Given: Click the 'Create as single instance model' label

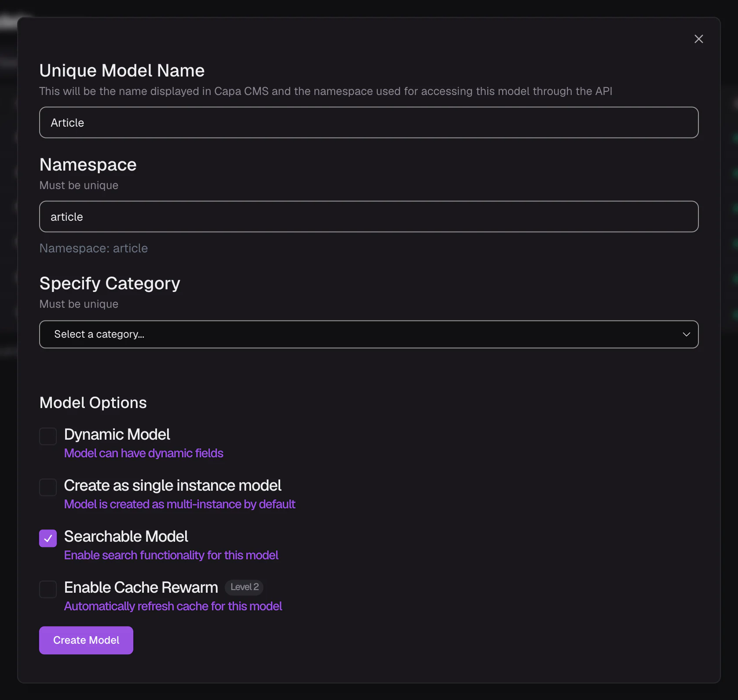Looking at the screenshot, I should [x=173, y=485].
